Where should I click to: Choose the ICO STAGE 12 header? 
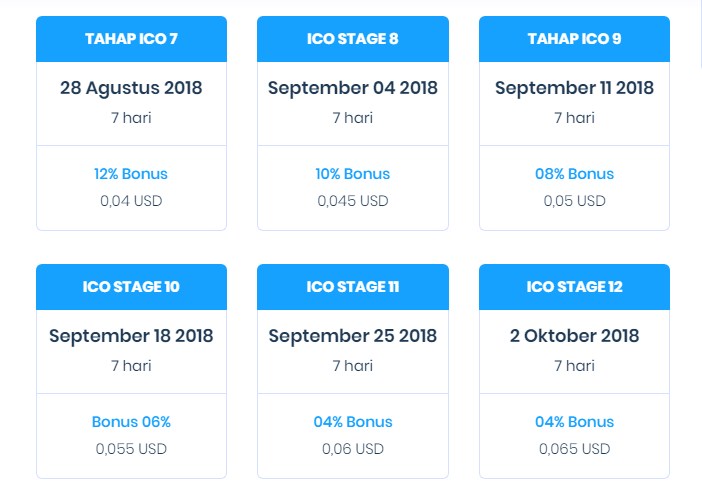(x=574, y=287)
